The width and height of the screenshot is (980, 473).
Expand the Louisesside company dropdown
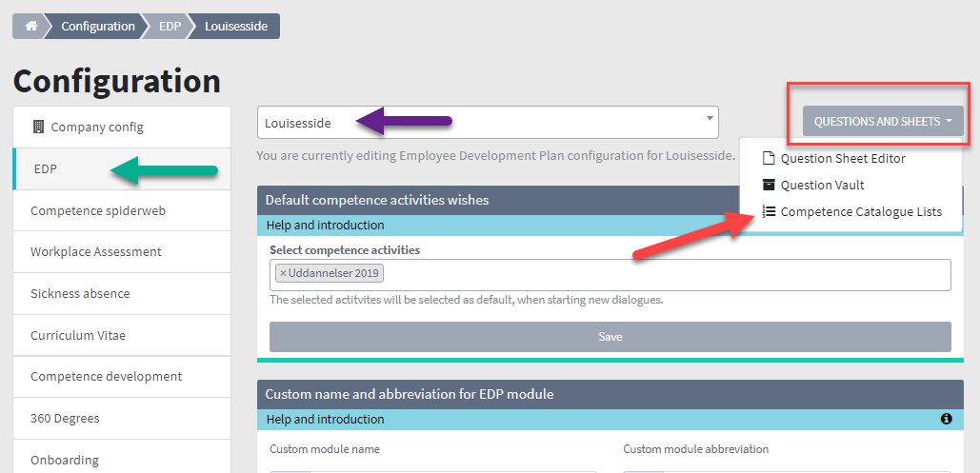pyautogui.click(x=488, y=123)
